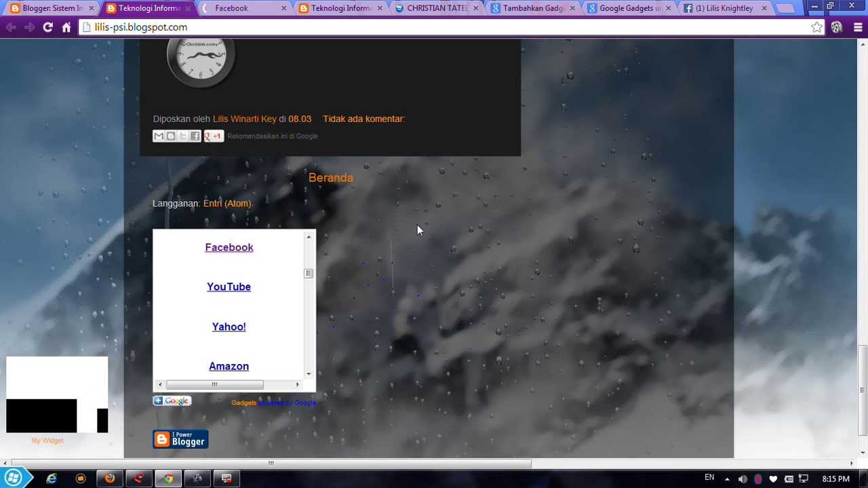Show hidden system tray icons
868x488 pixels.
coord(727,479)
